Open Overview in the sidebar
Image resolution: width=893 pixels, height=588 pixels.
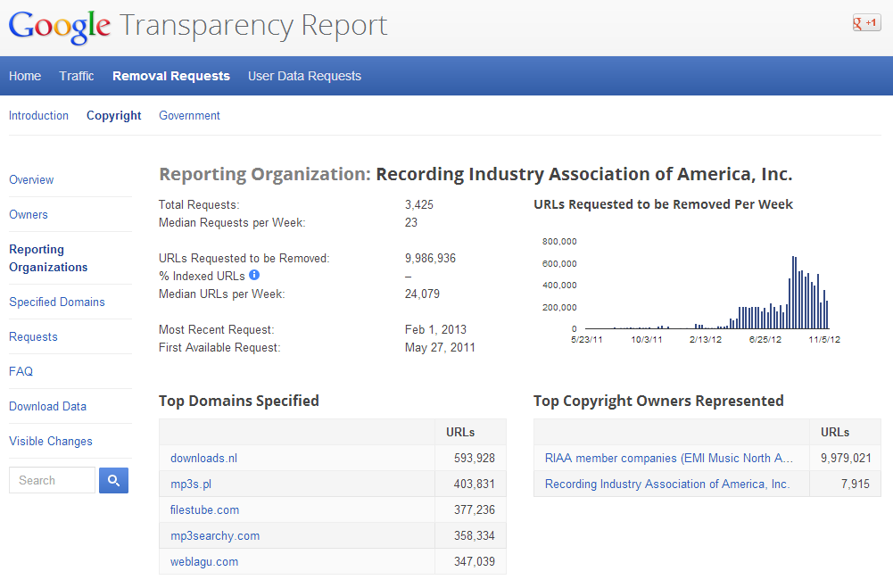click(x=31, y=179)
